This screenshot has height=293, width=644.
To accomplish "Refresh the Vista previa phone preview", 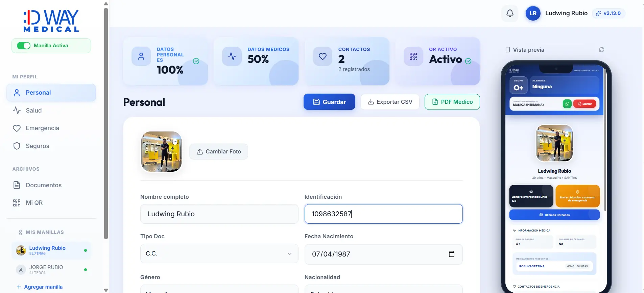I will pyautogui.click(x=601, y=50).
